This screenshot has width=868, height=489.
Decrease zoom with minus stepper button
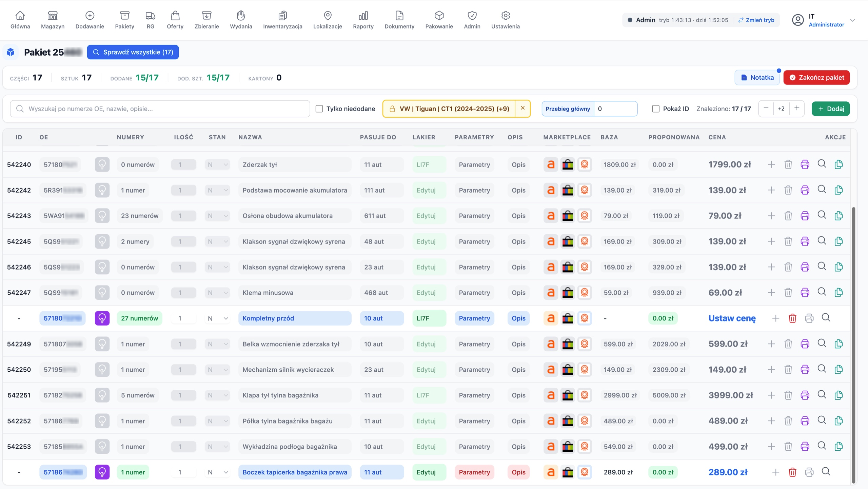766,108
